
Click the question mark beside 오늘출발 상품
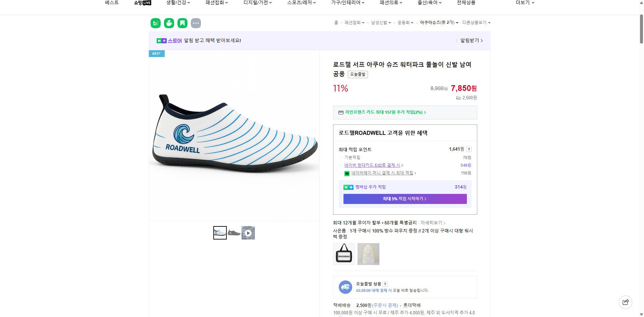(385, 284)
